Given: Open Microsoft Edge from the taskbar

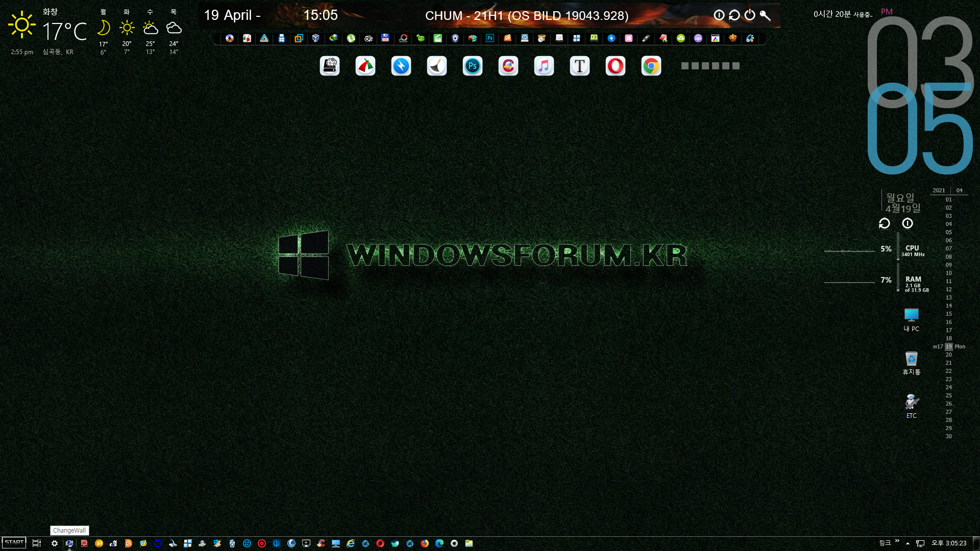Looking at the screenshot, I should tap(439, 543).
